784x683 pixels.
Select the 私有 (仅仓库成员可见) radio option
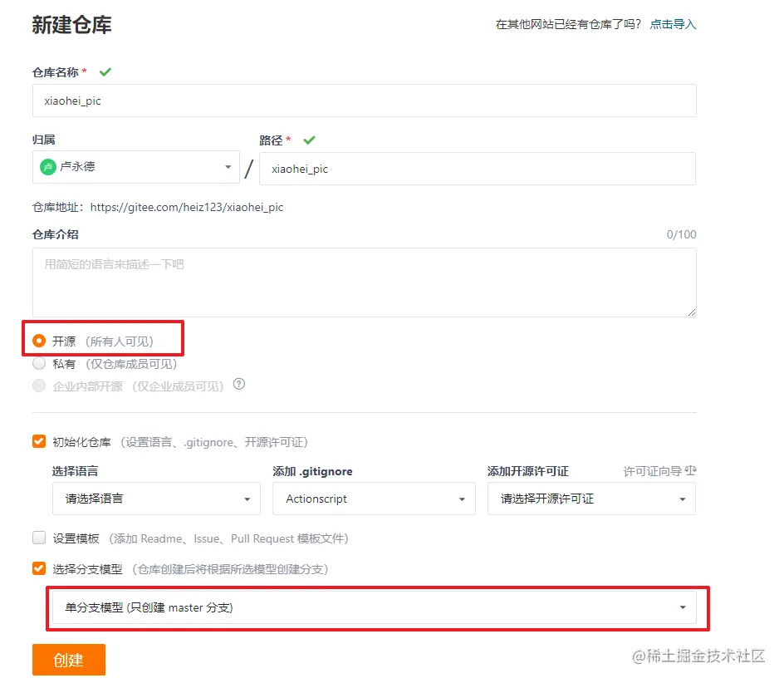click(39, 363)
